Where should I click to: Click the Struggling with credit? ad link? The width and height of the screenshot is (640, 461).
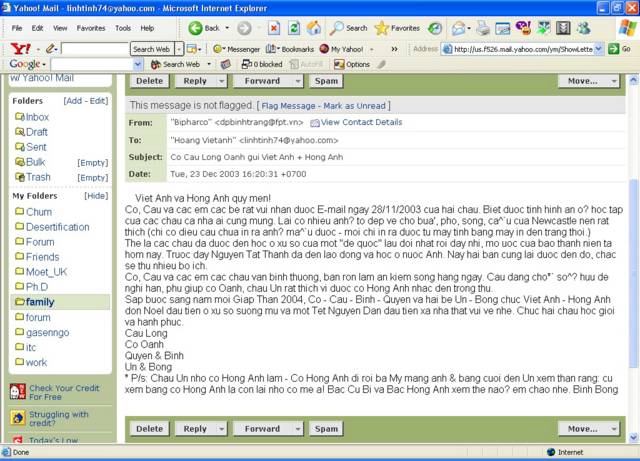pos(58,419)
